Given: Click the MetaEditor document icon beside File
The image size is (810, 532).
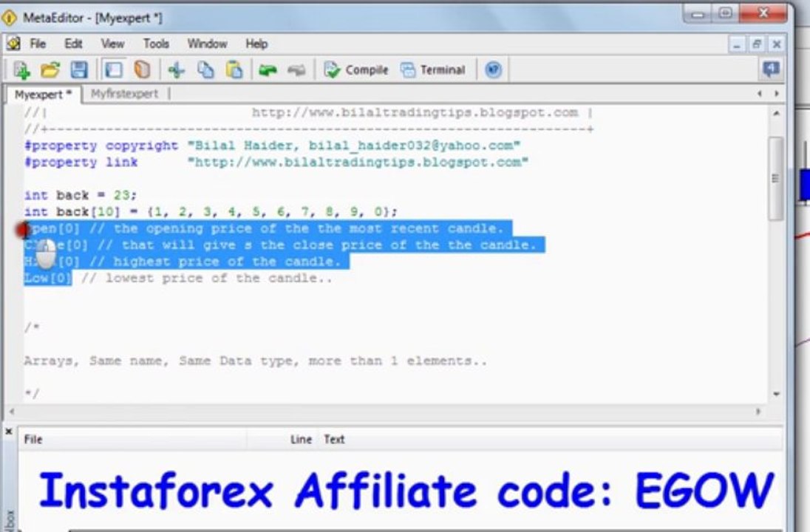Looking at the screenshot, I should (x=13, y=44).
